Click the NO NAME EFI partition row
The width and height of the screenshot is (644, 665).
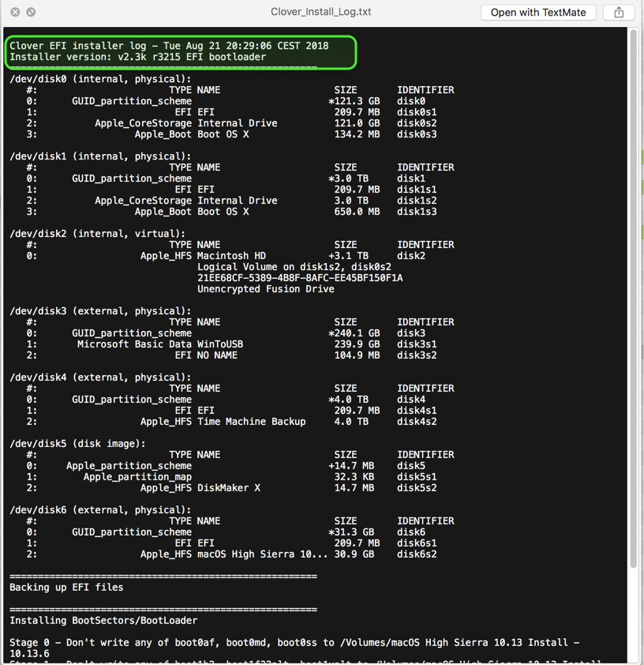(x=231, y=355)
